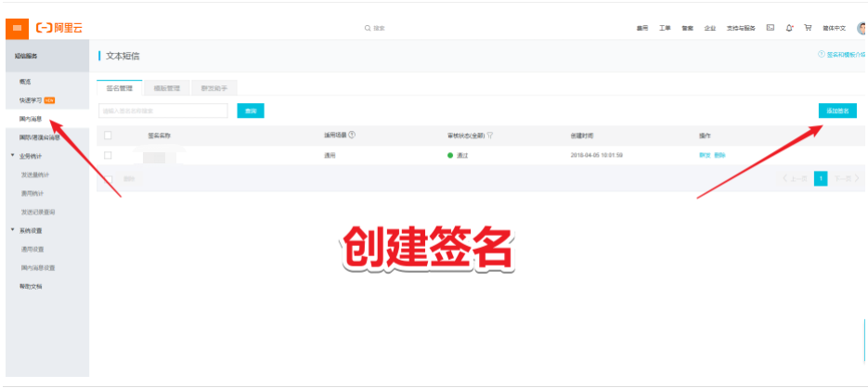Open 帮助文档 in the sidebar
This screenshot has height=388, width=868.
coord(31,287)
